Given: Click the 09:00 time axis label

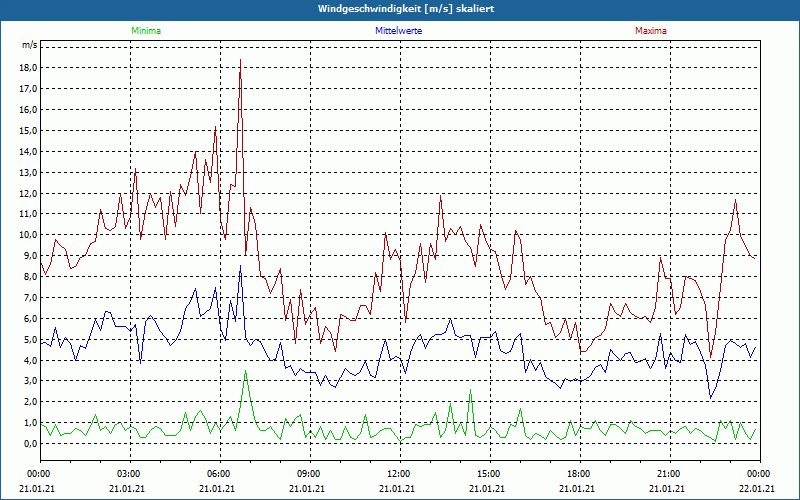Looking at the screenshot, I should (x=310, y=474).
